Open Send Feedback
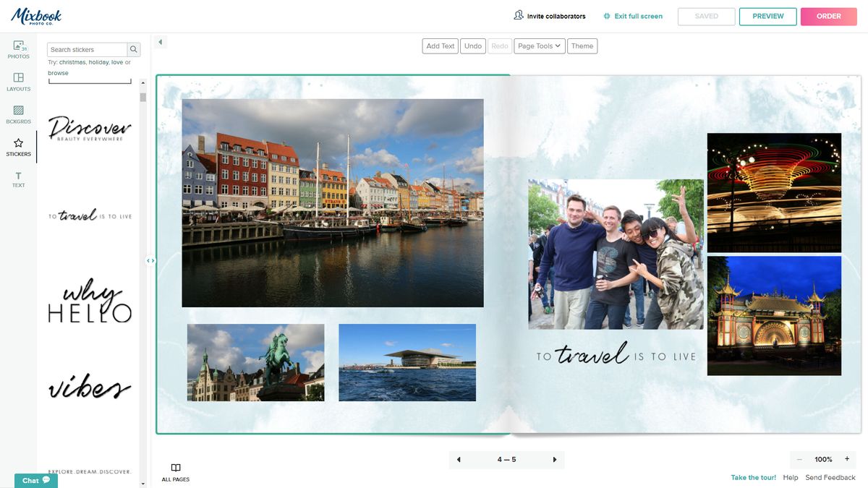Image resolution: width=868 pixels, height=488 pixels. coord(830,477)
